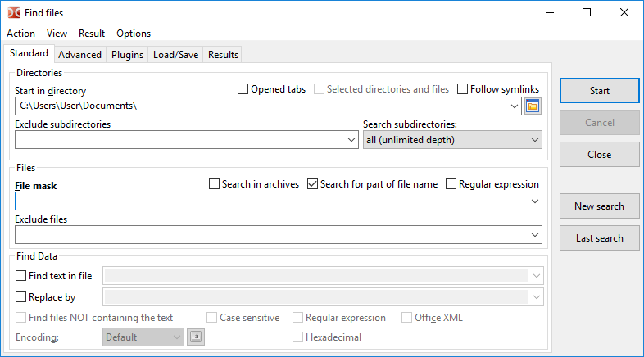Enable the Opened tabs checkbox

pos(243,89)
